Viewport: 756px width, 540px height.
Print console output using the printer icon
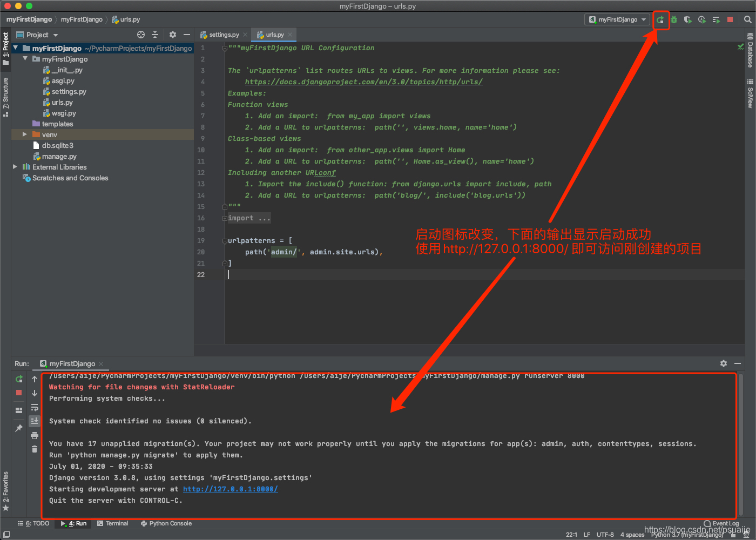pyautogui.click(x=35, y=435)
